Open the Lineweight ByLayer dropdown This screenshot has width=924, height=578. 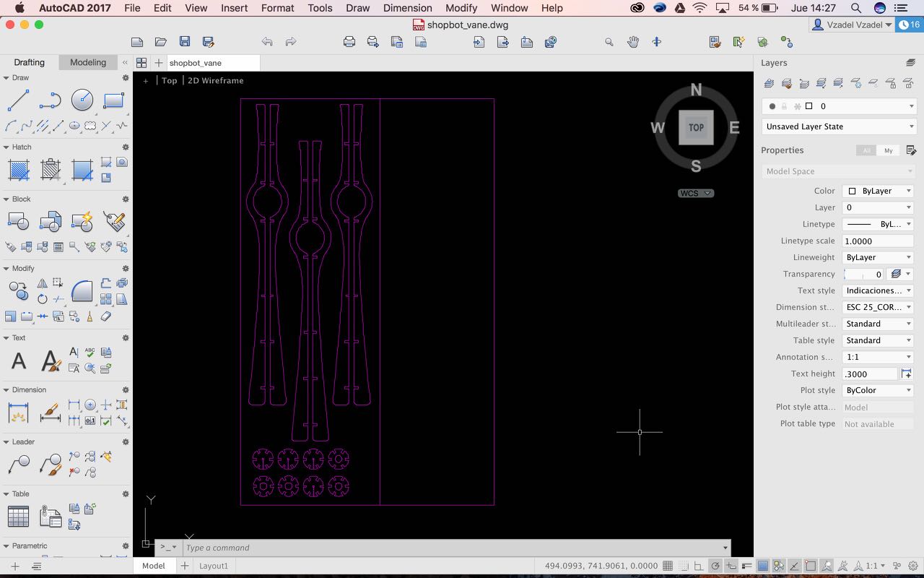(878, 257)
